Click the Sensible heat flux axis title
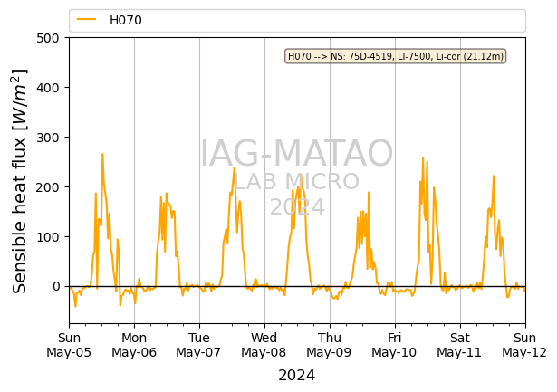The width and height of the screenshot is (557, 392). (x=20, y=181)
